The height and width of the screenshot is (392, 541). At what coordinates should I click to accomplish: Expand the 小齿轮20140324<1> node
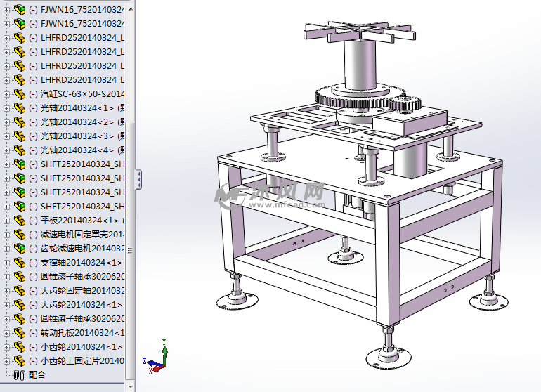pos(6,347)
